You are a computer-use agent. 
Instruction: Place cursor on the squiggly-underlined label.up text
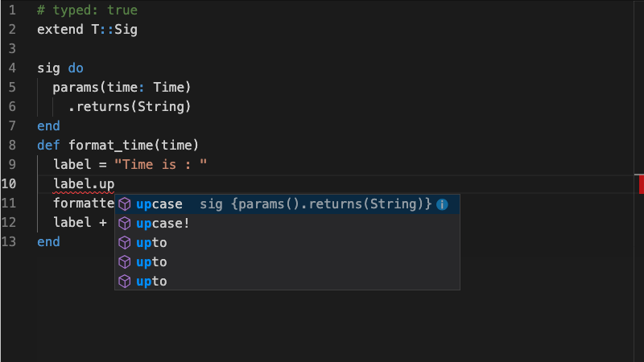pyautogui.click(x=84, y=184)
